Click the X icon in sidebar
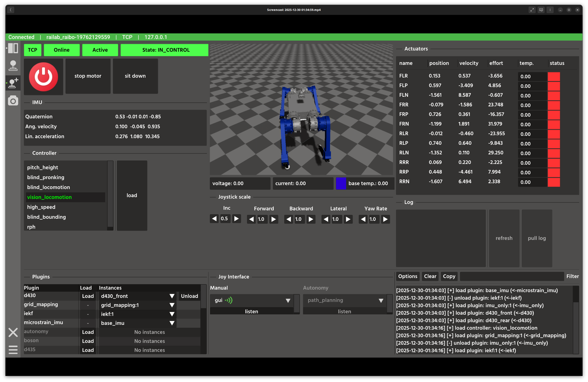Viewport: 588px width, 382px height. click(x=13, y=332)
